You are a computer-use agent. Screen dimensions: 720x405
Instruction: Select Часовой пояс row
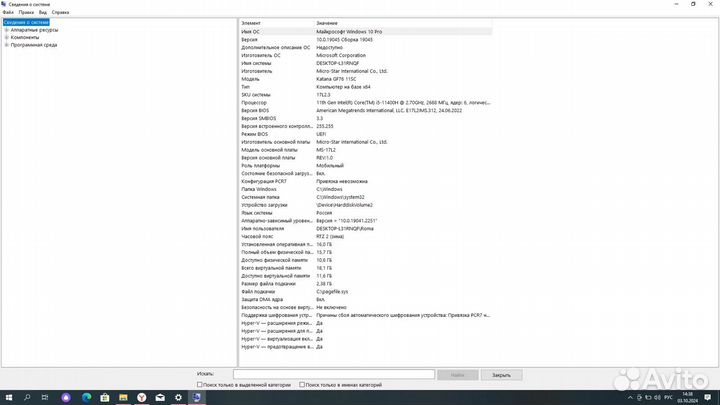click(x=366, y=236)
